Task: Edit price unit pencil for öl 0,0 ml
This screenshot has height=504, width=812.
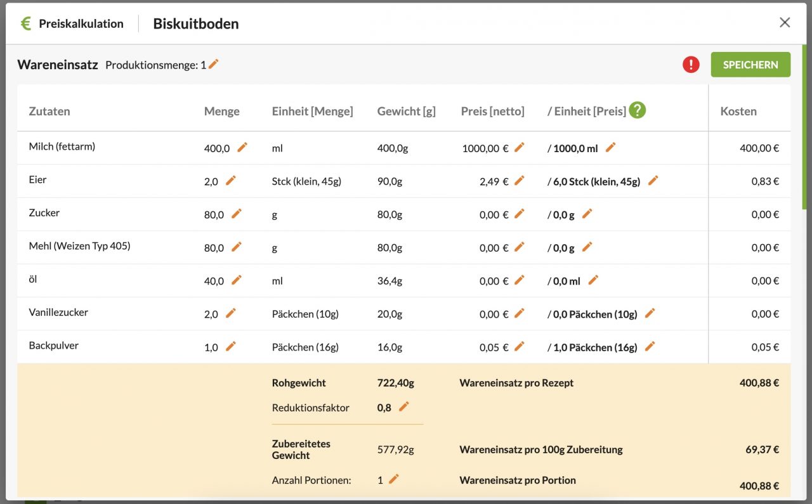Action: tap(593, 280)
